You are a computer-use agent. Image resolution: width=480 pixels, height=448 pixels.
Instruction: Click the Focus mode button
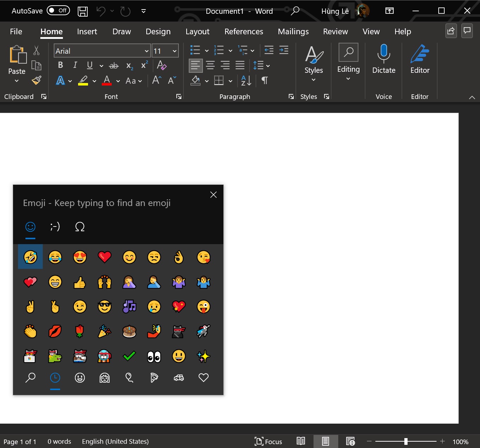click(x=268, y=441)
